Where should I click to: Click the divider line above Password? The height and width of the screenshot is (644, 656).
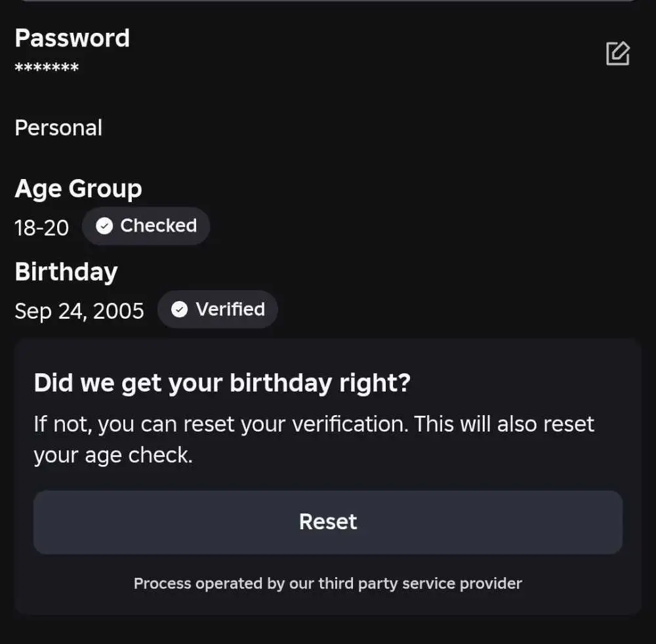click(328, 1)
